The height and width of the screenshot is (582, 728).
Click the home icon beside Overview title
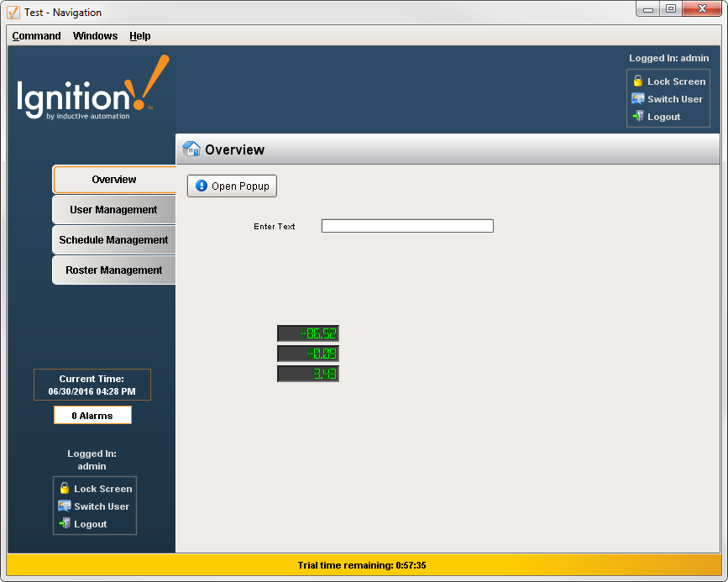coord(191,149)
